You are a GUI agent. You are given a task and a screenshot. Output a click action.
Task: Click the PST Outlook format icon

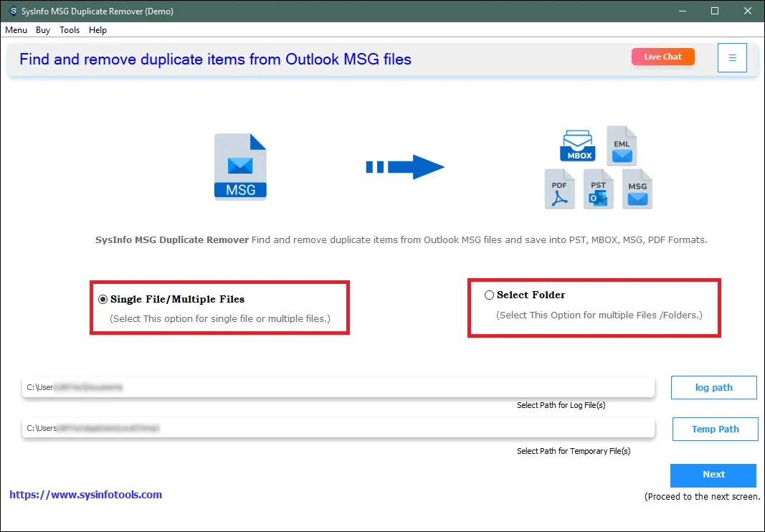coord(598,189)
